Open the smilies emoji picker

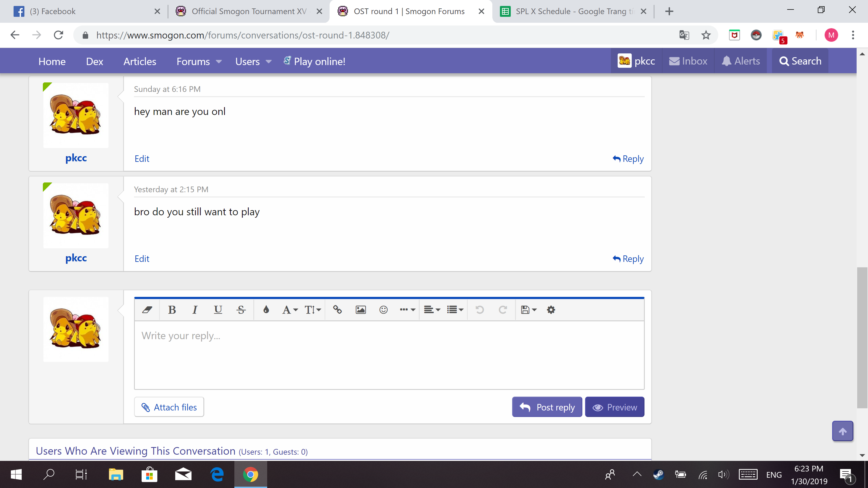[384, 310]
